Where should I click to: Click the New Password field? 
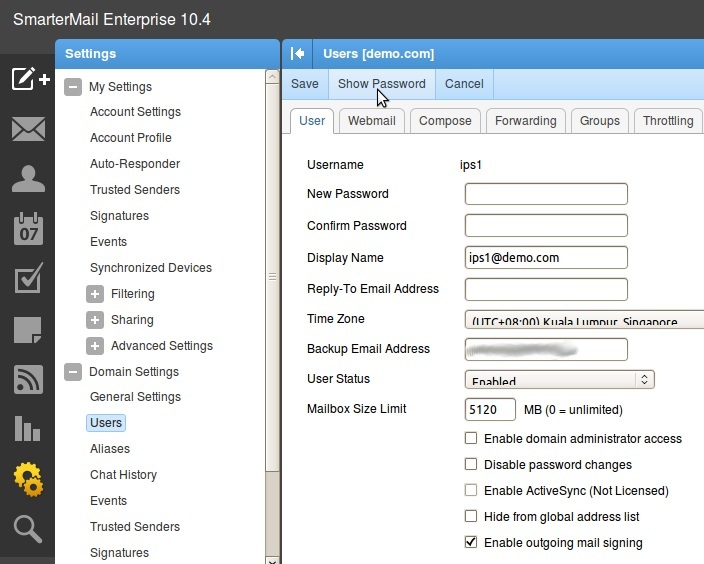point(546,194)
